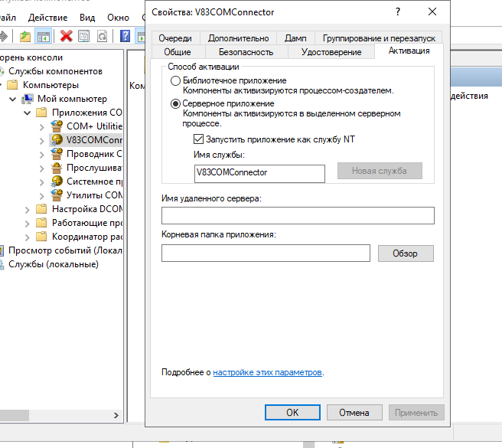
Task: Click the Координатор folder icon
Action: click(x=41, y=237)
